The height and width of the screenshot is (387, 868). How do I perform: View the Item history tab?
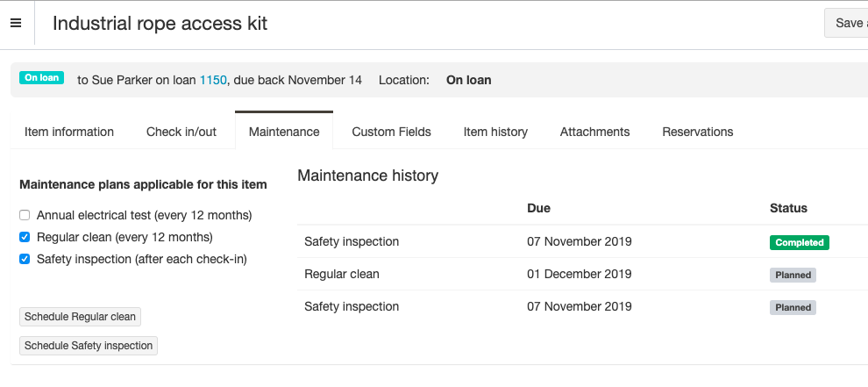pyautogui.click(x=495, y=132)
